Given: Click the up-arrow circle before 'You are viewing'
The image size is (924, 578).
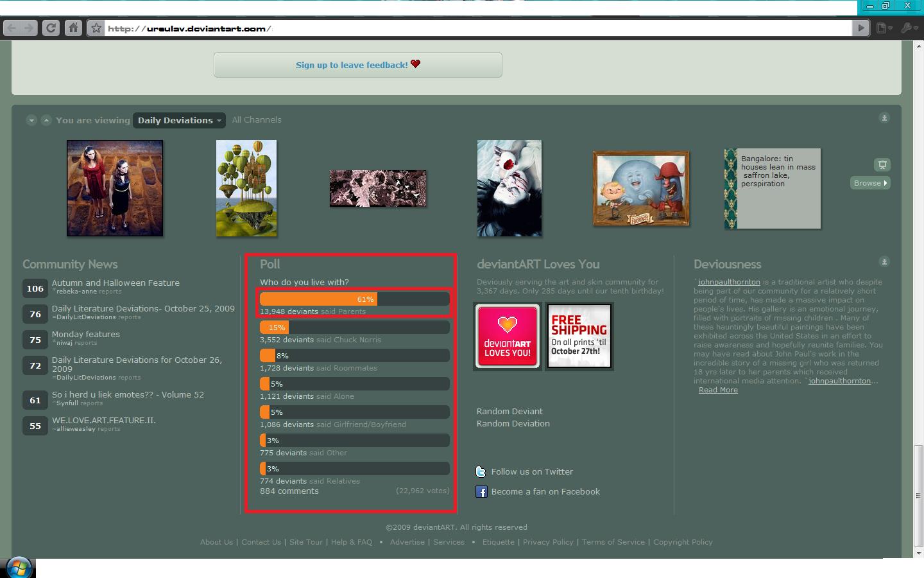Looking at the screenshot, I should (x=46, y=120).
